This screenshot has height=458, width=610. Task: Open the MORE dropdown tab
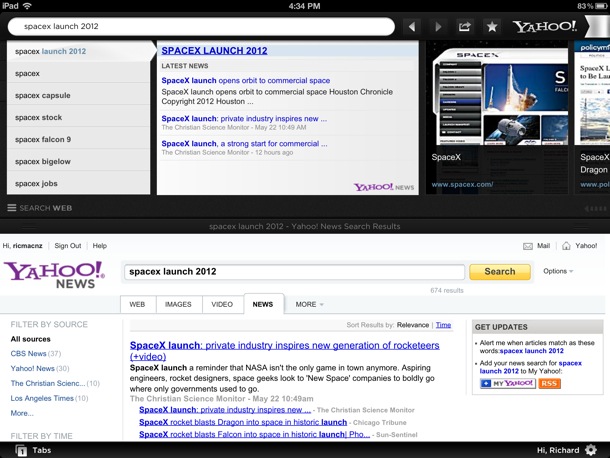[309, 304]
